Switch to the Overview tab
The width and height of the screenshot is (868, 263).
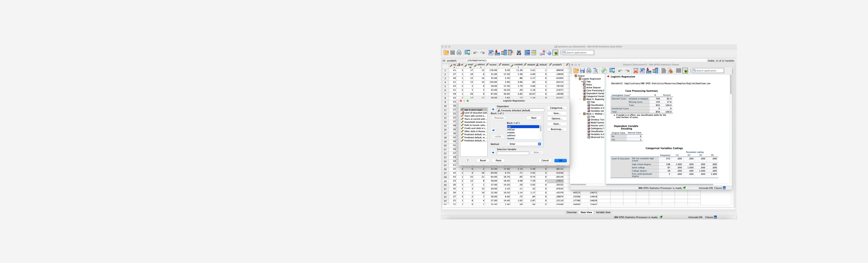(571, 212)
